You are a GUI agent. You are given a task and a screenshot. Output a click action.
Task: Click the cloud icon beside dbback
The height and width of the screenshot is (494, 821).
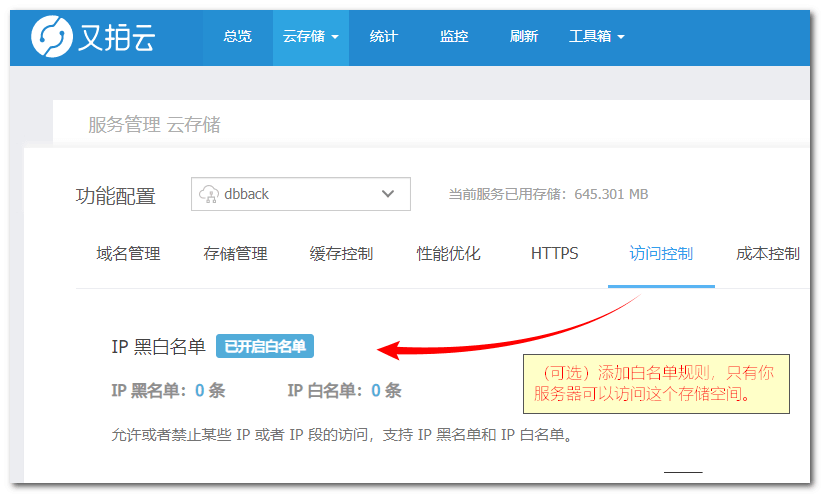point(209,194)
